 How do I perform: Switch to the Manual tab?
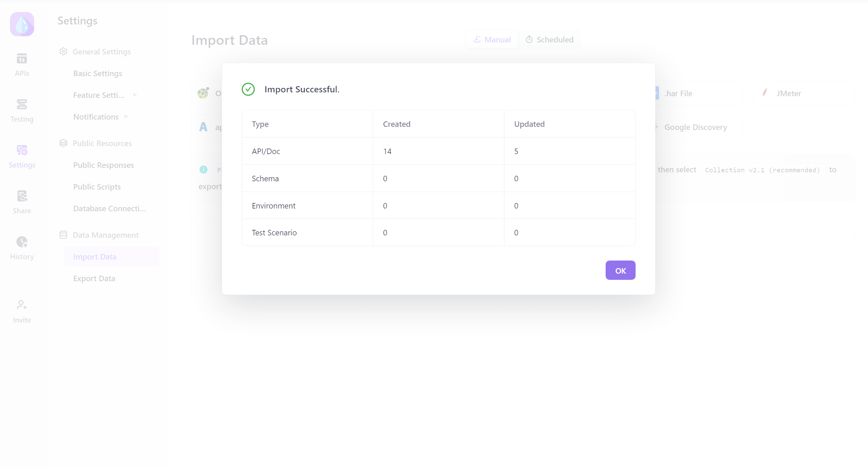[492, 40]
